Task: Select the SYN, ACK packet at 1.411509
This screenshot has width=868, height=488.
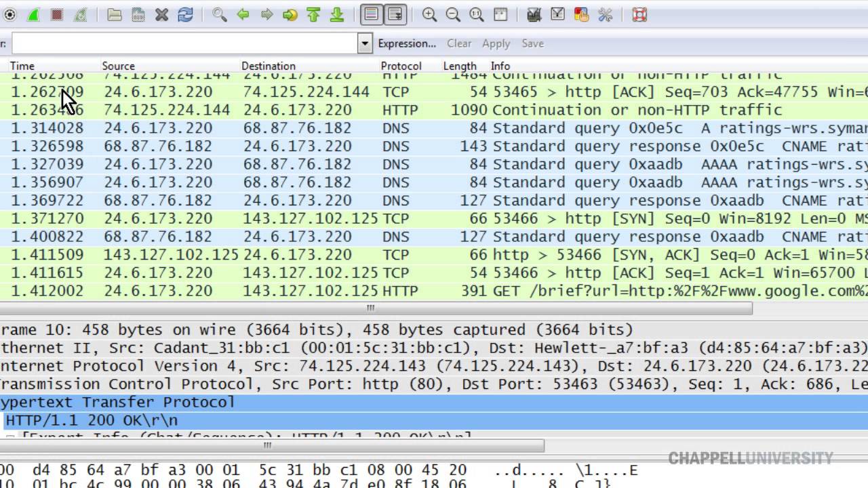Action: [434, 255]
